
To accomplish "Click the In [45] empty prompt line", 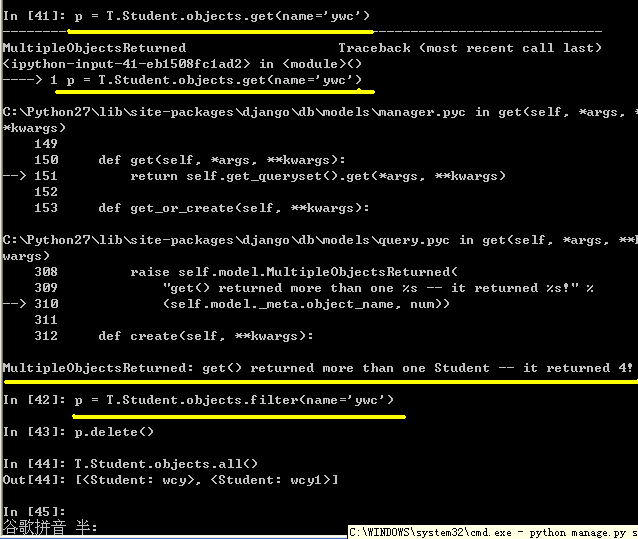I will (x=34, y=511).
